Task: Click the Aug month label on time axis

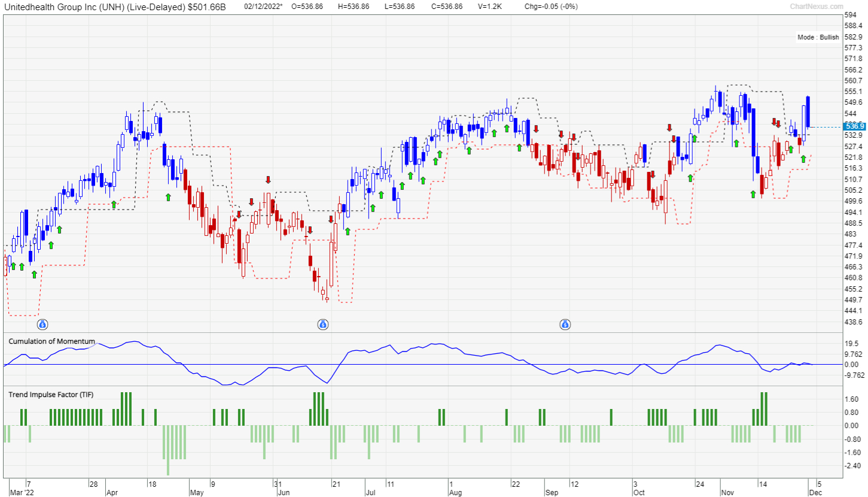Action: pyautogui.click(x=455, y=492)
